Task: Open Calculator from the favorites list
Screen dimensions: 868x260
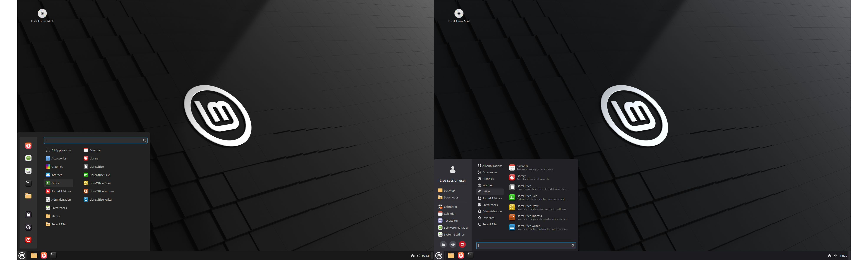Action: coord(450,207)
